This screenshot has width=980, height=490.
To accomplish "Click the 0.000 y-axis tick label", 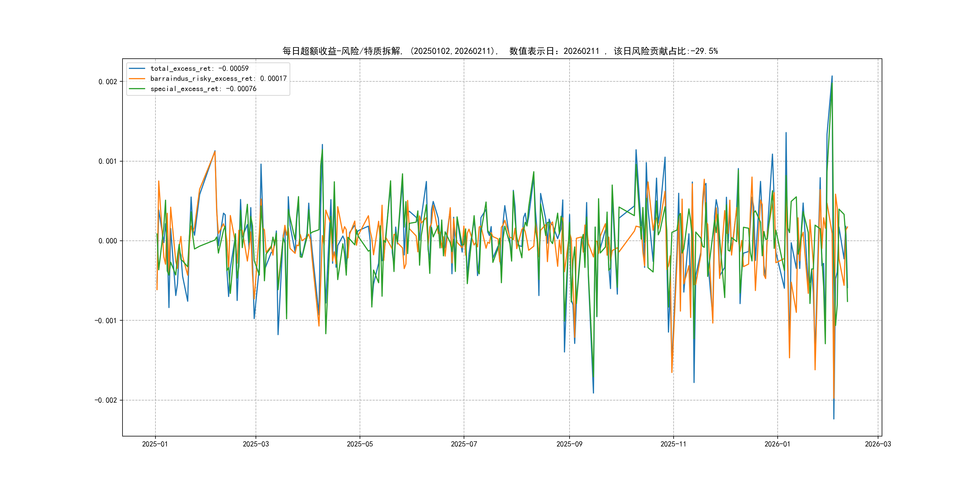I will (108, 241).
